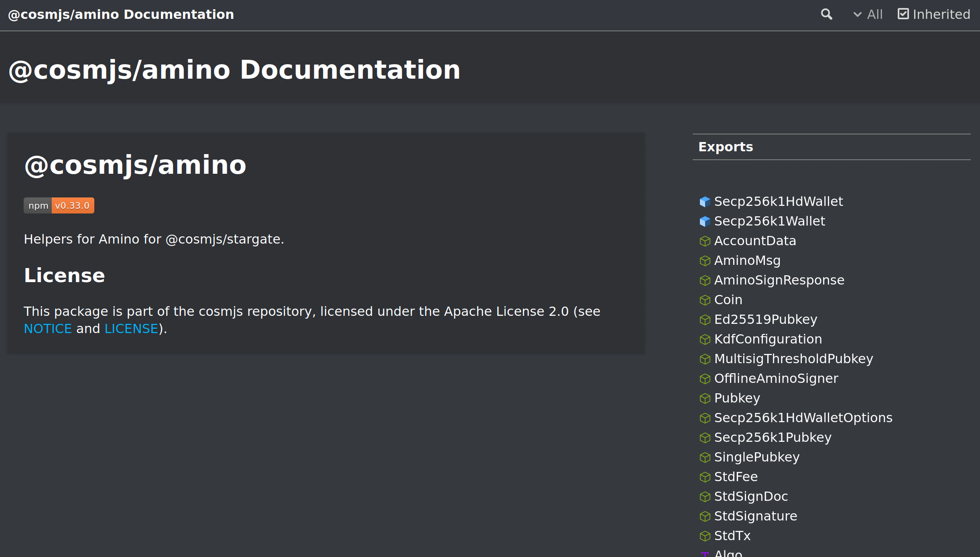Image resolution: width=980 pixels, height=557 pixels.
Task: Click the interface icon next to AccountData
Action: point(705,241)
